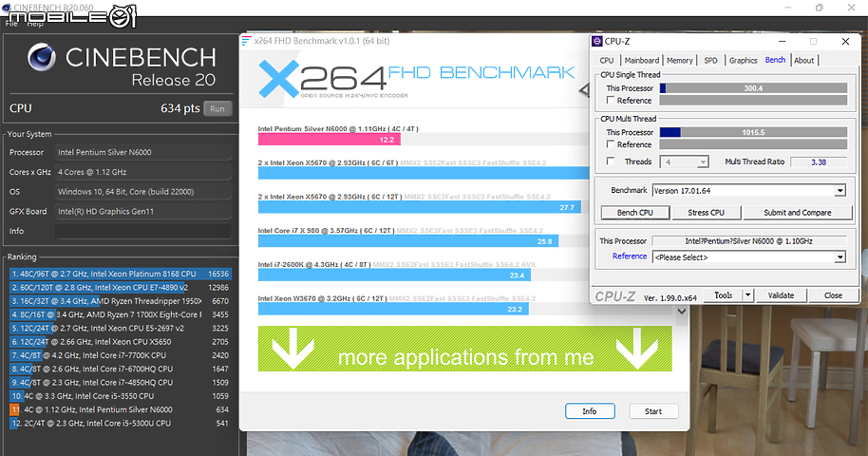Select ranking row Core i7-6700HQ CPU
The width and height of the screenshot is (868, 456).
pos(120,369)
